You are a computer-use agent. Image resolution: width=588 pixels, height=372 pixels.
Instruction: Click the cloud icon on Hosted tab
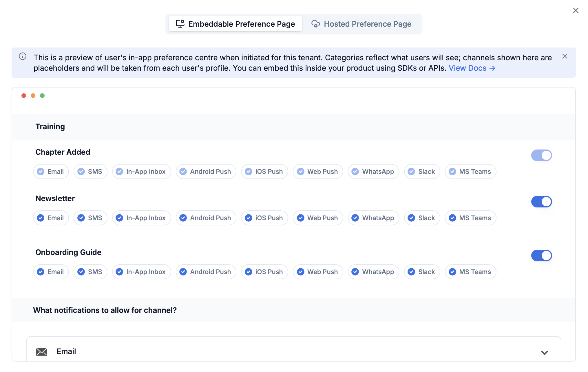pyautogui.click(x=315, y=24)
